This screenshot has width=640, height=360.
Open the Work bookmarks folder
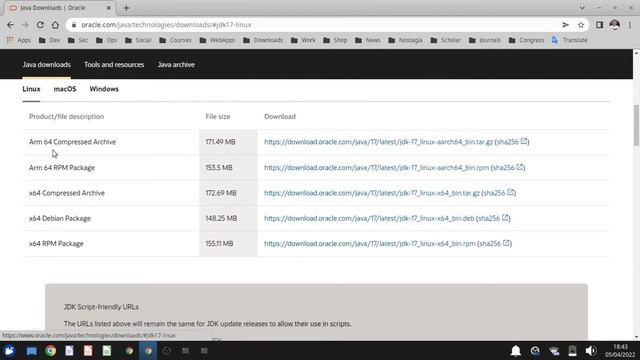pyautogui.click(x=303, y=40)
